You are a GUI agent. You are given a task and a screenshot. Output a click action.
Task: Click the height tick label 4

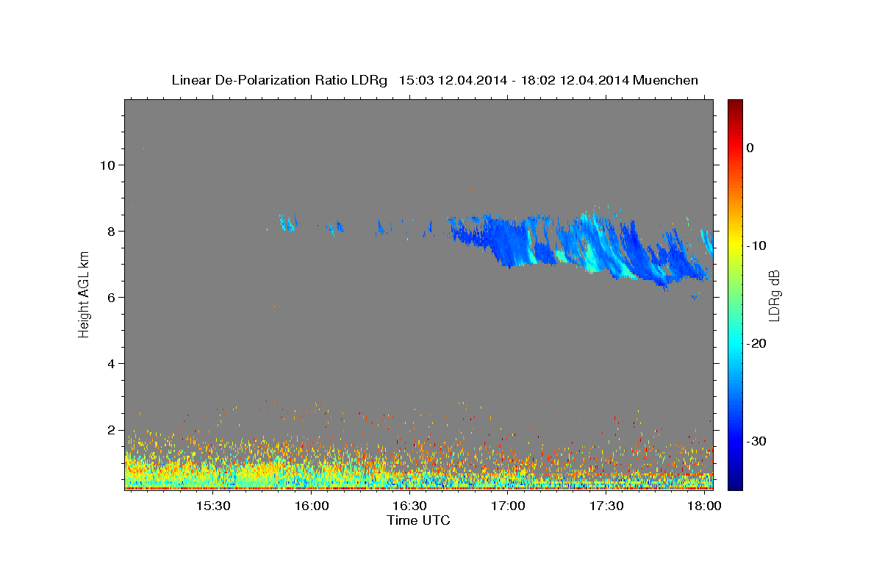point(111,363)
